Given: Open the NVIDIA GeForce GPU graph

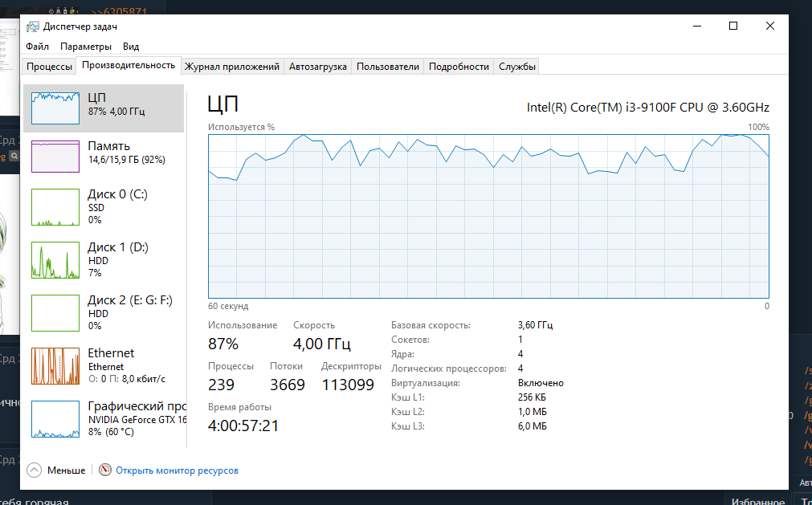Looking at the screenshot, I should (x=55, y=418).
